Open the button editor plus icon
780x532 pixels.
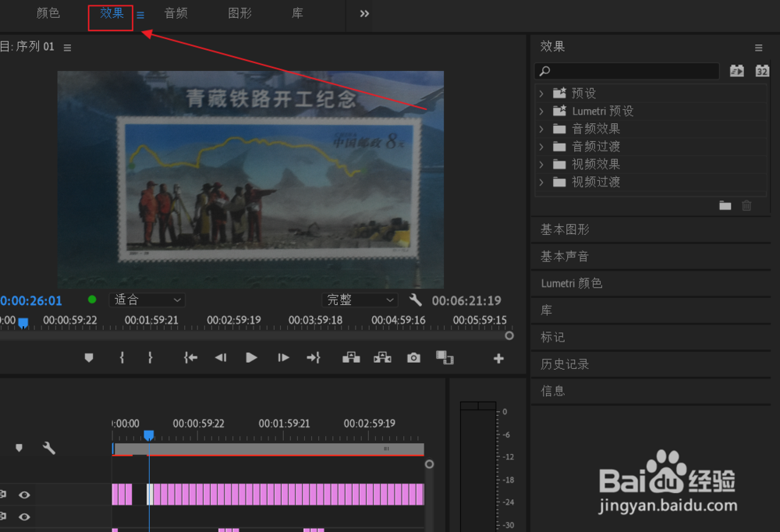point(499,358)
